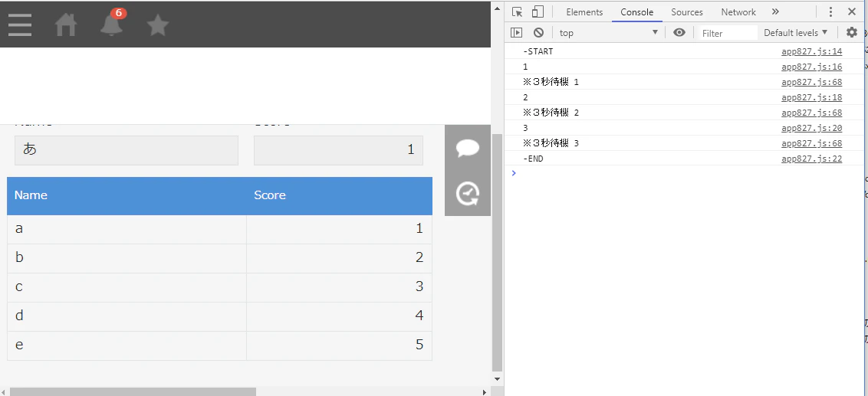Open source link for ※3秒待機 3
The image size is (868, 396).
click(x=811, y=143)
